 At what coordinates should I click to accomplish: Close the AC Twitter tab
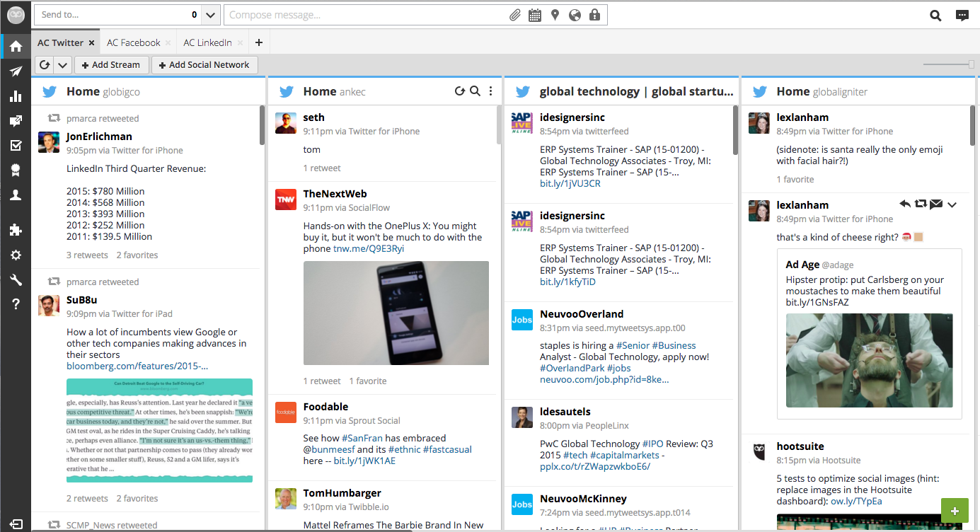[92, 43]
